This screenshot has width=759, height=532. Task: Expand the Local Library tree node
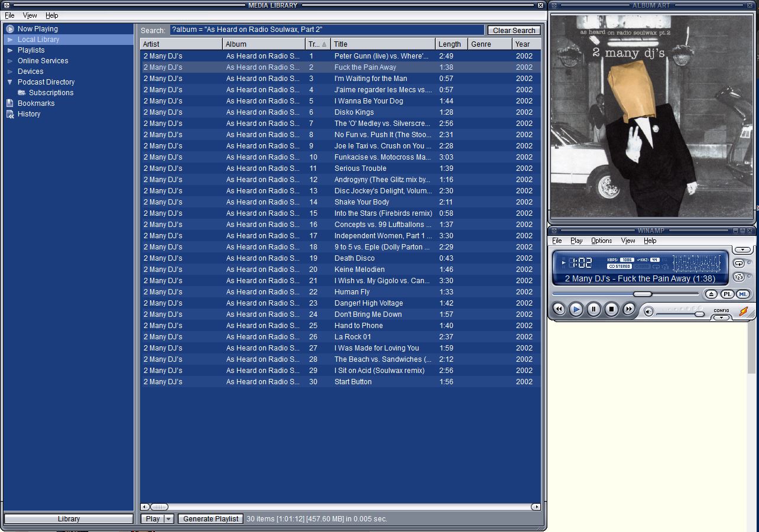pos(10,40)
